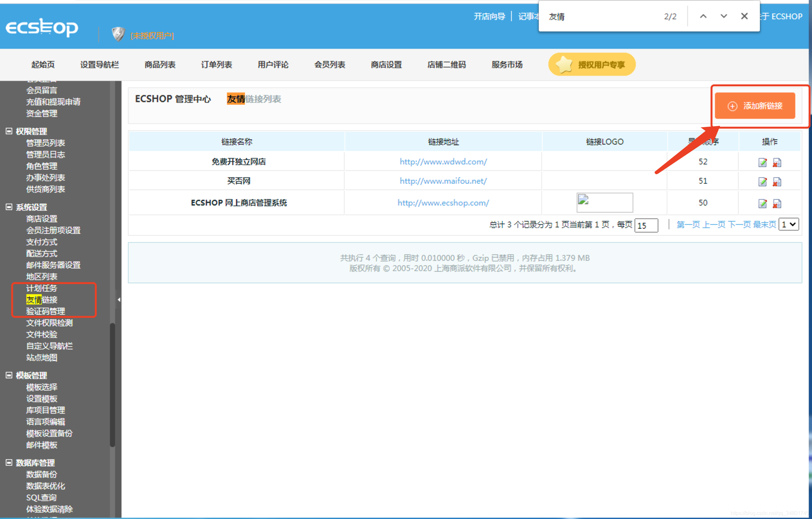Image resolution: width=812 pixels, height=519 pixels.
Task: Click the find bar search text field
Action: [600, 16]
